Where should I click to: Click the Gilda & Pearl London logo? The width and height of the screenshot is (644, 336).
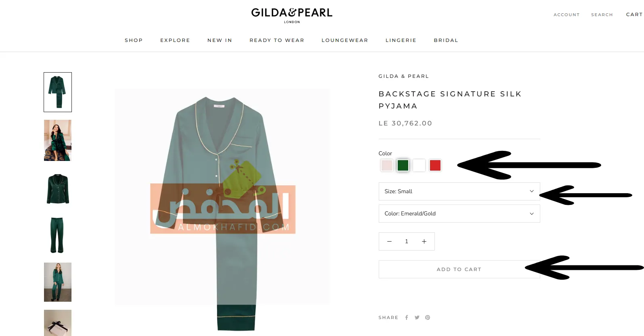coord(292,15)
